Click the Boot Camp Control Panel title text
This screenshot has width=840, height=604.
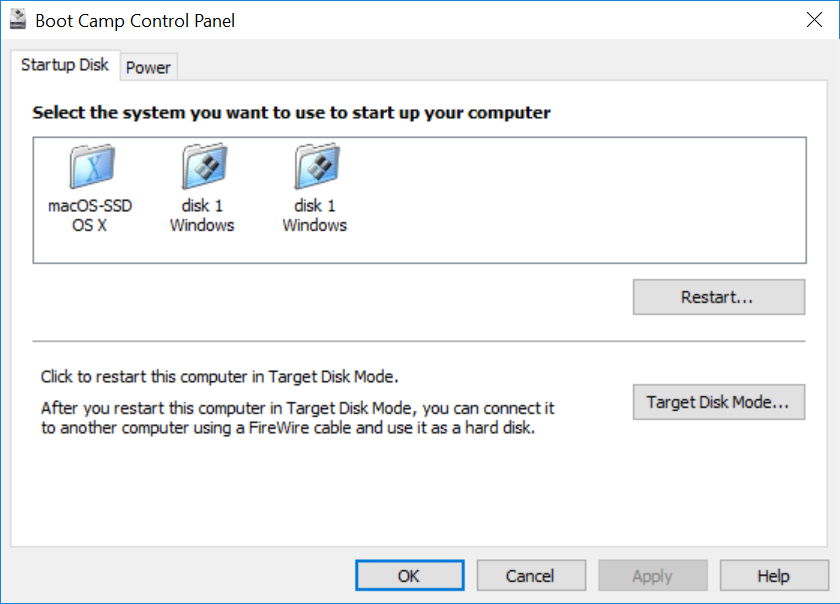click(x=135, y=20)
